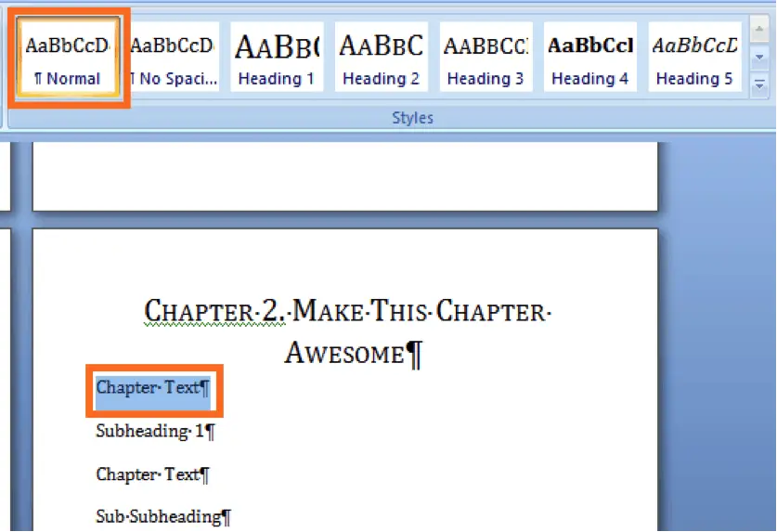Apply Heading 4 style from gallery
The width and height of the screenshot is (777, 532).
pyautogui.click(x=590, y=58)
